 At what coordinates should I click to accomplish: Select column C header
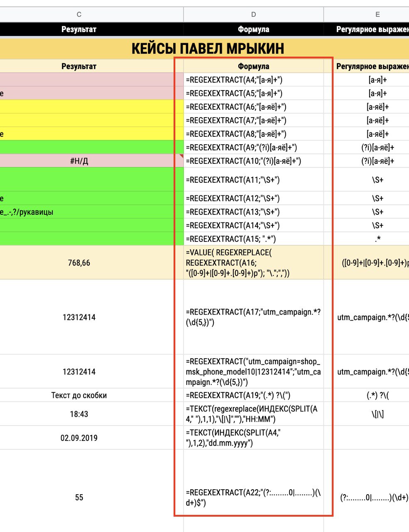91,14
